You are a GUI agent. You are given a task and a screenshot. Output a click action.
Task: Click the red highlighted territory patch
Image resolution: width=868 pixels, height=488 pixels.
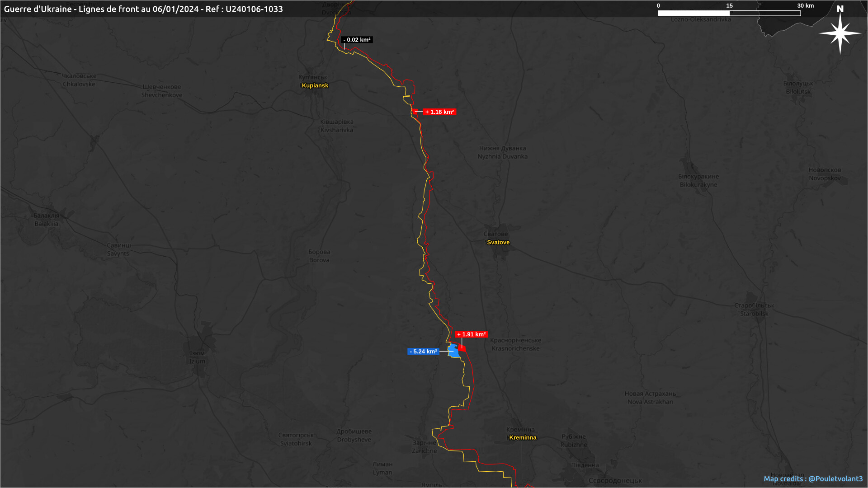point(462,348)
